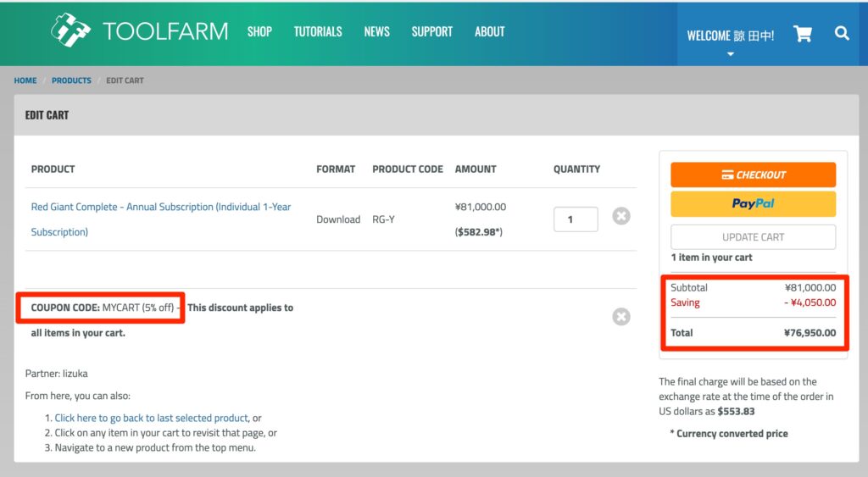Click the Welcome user text
The image size is (868, 477).
click(x=730, y=36)
